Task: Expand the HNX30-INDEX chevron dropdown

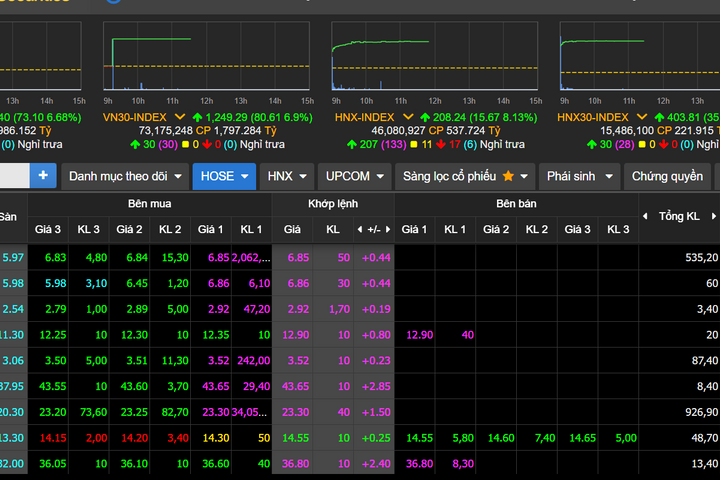Action: point(642,117)
